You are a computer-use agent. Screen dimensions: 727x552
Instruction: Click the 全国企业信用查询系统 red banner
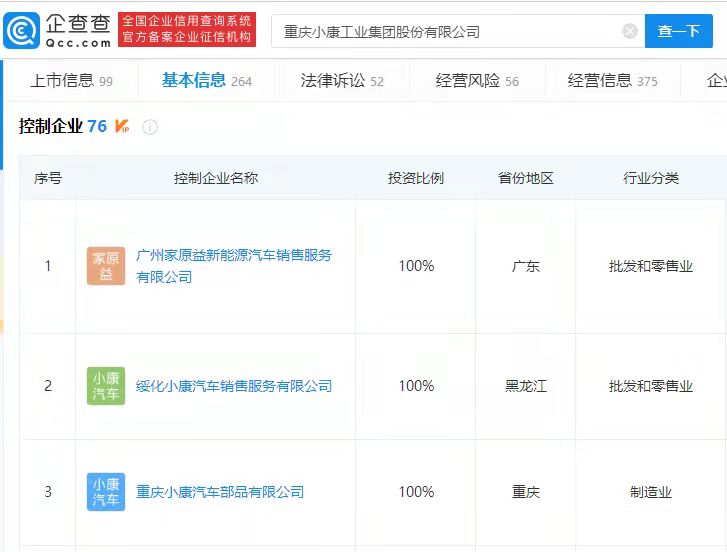tap(187, 29)
